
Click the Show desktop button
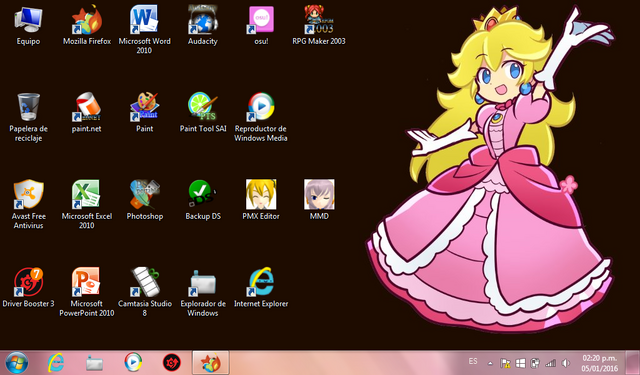point(632,363)
